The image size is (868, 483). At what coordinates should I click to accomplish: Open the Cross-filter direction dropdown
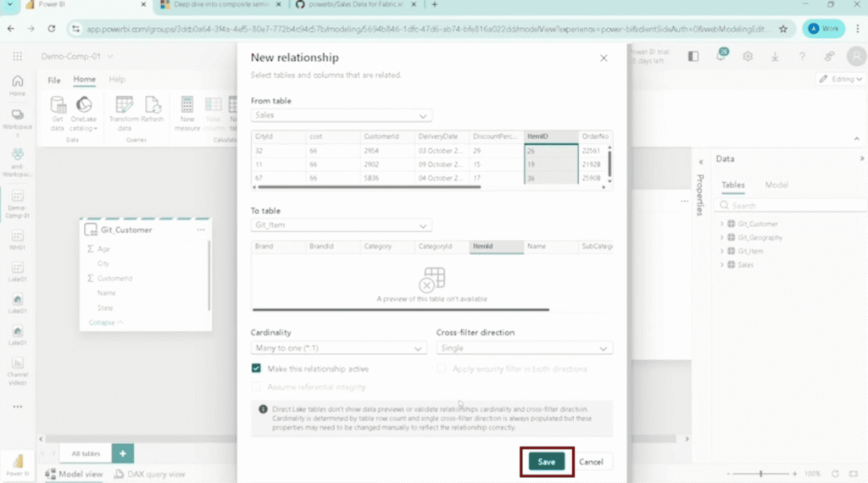524,348
